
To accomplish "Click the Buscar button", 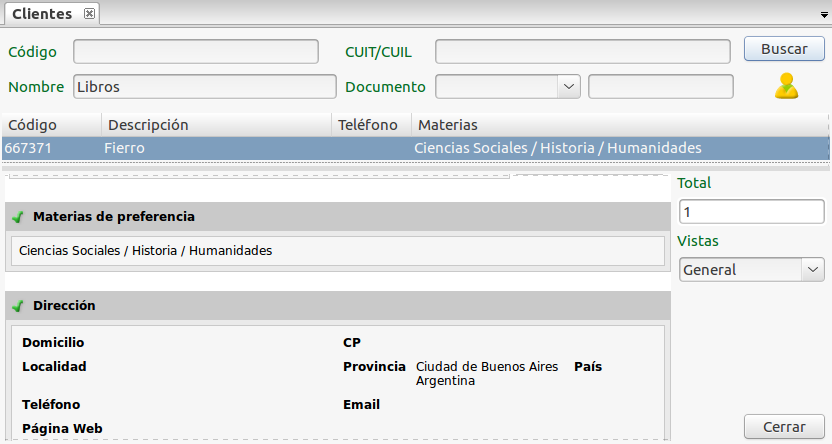I will point(784,49).
